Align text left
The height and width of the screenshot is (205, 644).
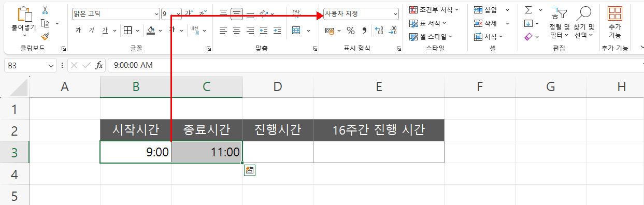[223, 31]
